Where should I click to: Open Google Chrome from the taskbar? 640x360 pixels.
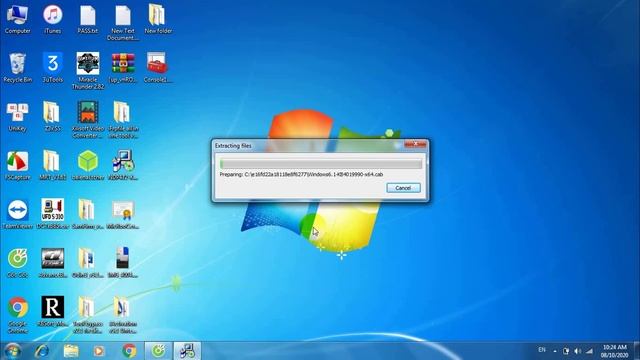point(129,351)
